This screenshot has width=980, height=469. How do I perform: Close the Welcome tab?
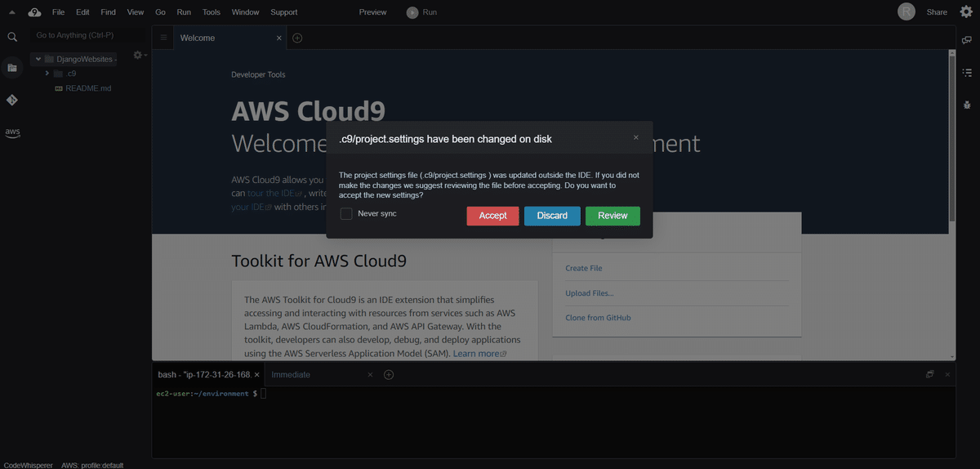278,38
